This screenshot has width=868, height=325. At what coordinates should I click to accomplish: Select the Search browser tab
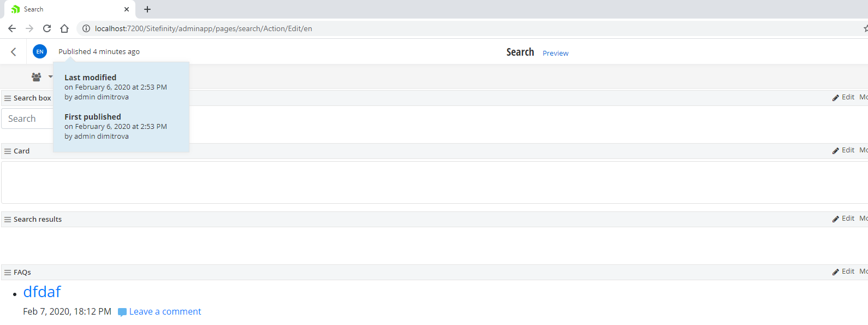coord(70,9)
